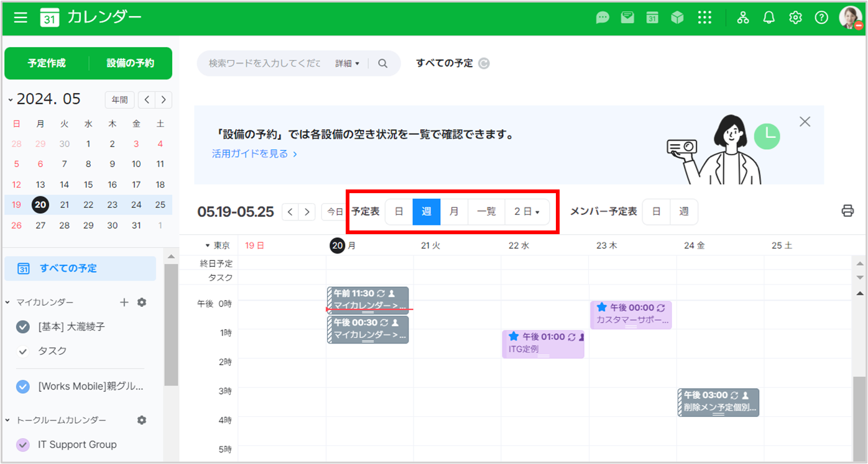Viewport: 868px width, 464px height.
Task: Print the calendar with printer icon
Action: (x=847, y=211)
